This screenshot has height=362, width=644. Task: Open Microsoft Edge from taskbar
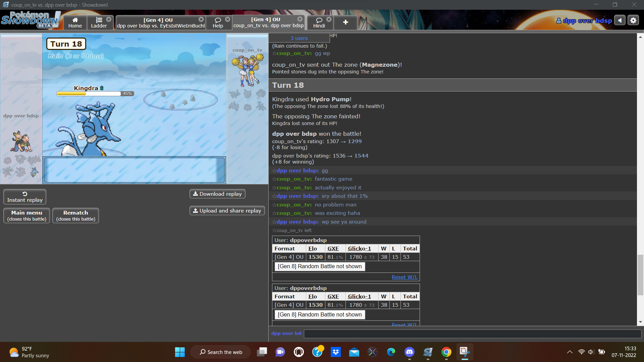point(391,352)
